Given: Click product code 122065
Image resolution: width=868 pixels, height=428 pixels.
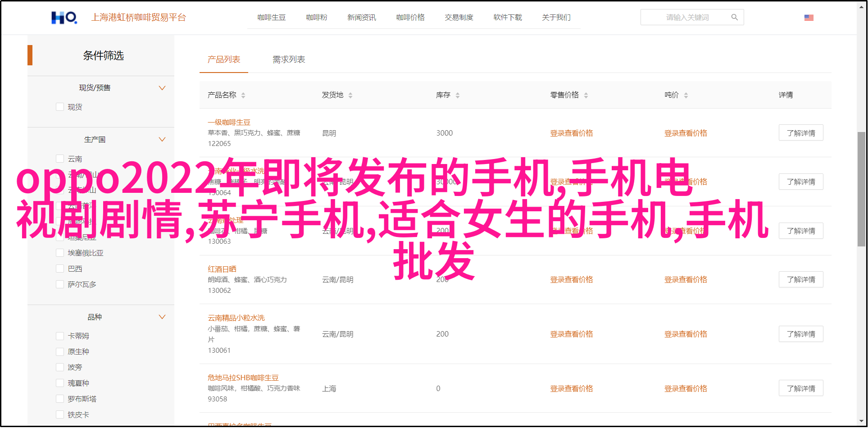Looking at the screenshot, I should pyautogui.click(x=219, y=144).
